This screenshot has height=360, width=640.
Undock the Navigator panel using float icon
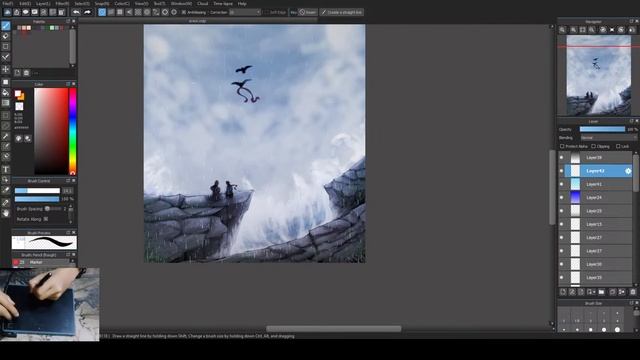click(631, 21)
